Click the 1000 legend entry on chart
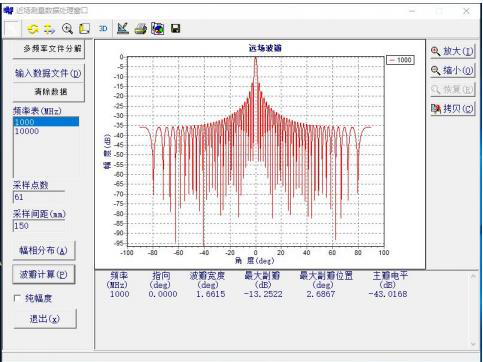This screenshot has height=362, width=483. point(400,60)
